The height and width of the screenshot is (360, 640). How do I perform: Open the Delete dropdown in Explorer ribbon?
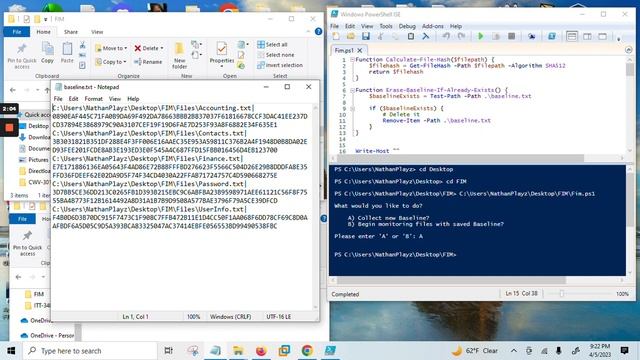coord(149,48)
